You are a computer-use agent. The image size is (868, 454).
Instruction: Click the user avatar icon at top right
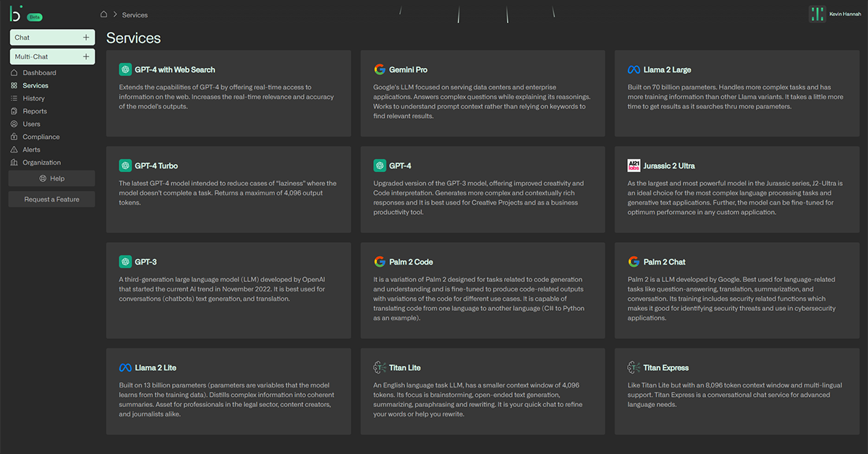[817, 14]
